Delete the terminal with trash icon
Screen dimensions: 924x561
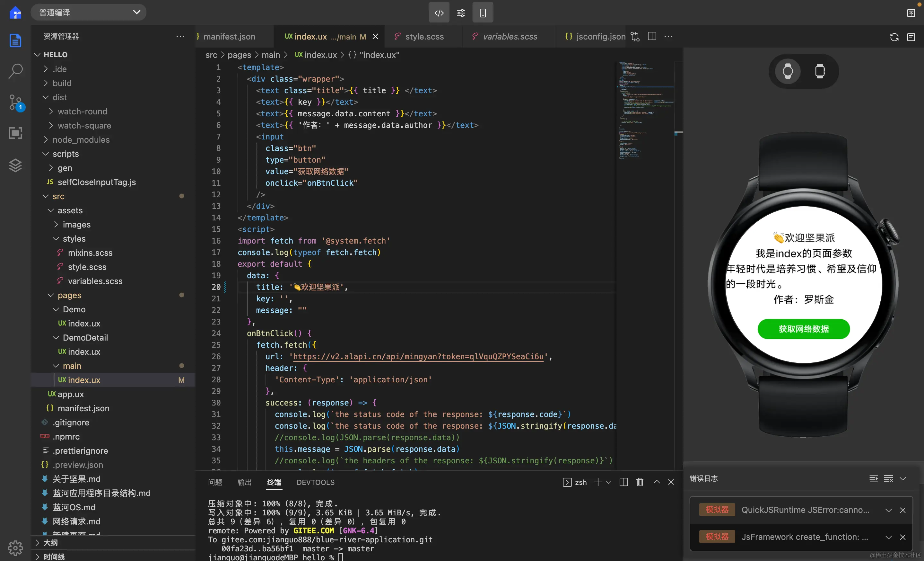(640, 482)
